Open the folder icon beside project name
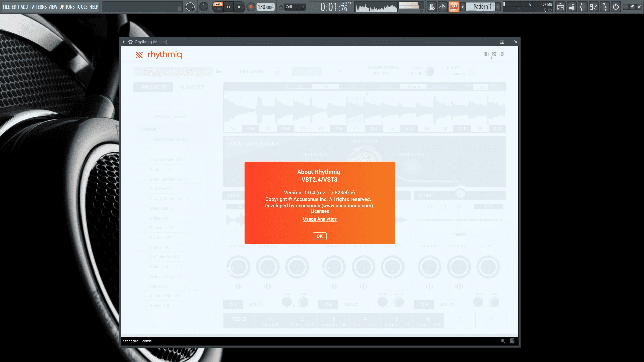 point(218,71)
